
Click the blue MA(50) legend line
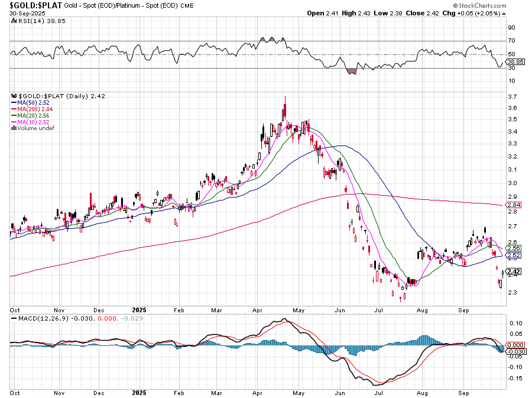[15, 102]
